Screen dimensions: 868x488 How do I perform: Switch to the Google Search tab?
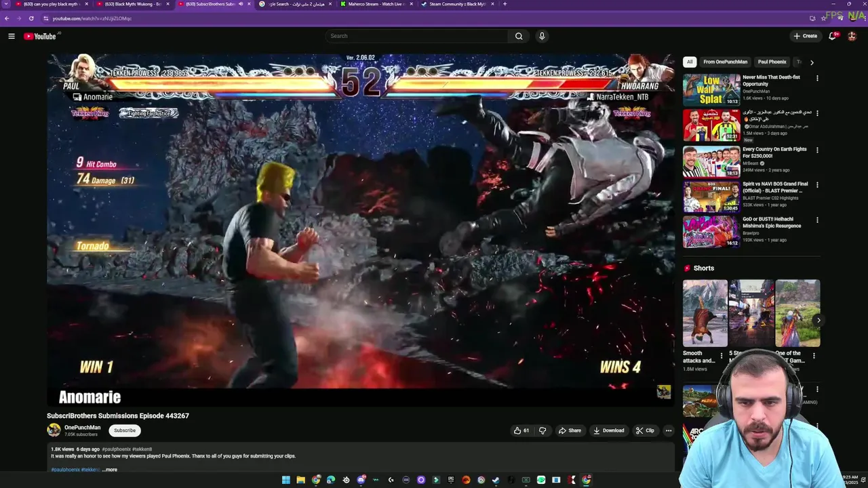click(296, 4)
